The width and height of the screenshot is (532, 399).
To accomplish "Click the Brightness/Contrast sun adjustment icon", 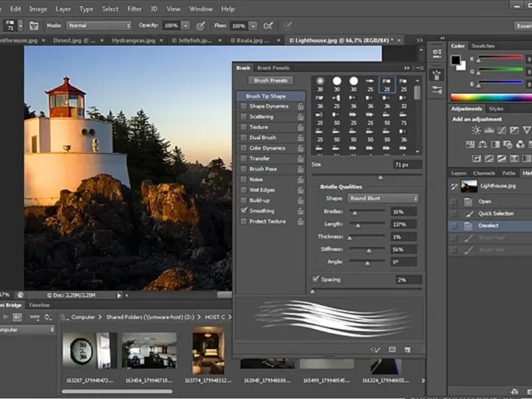I will click(476, 130).
